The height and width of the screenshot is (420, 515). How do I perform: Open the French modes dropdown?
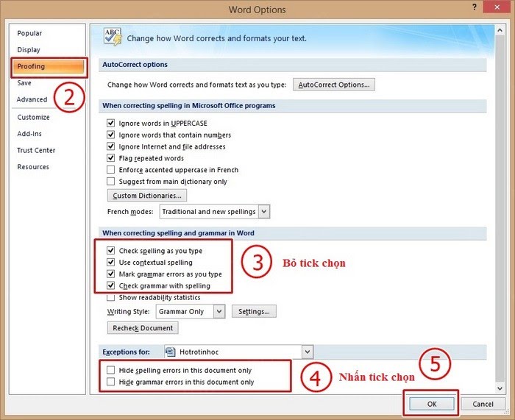264,212
